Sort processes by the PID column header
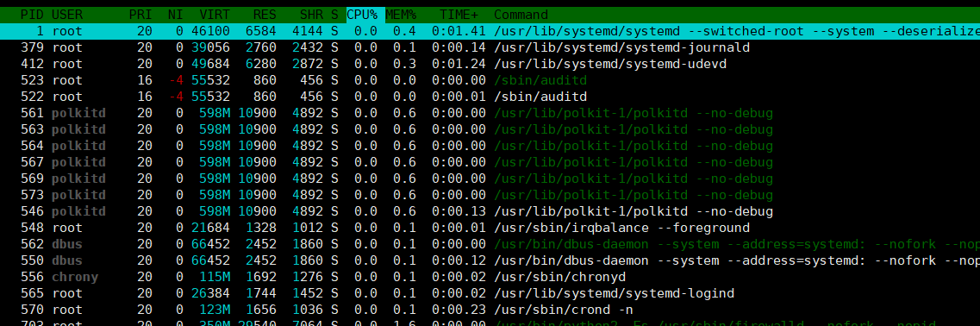The height and width of the screenshot is (326, 980). (x=33, y=15)
